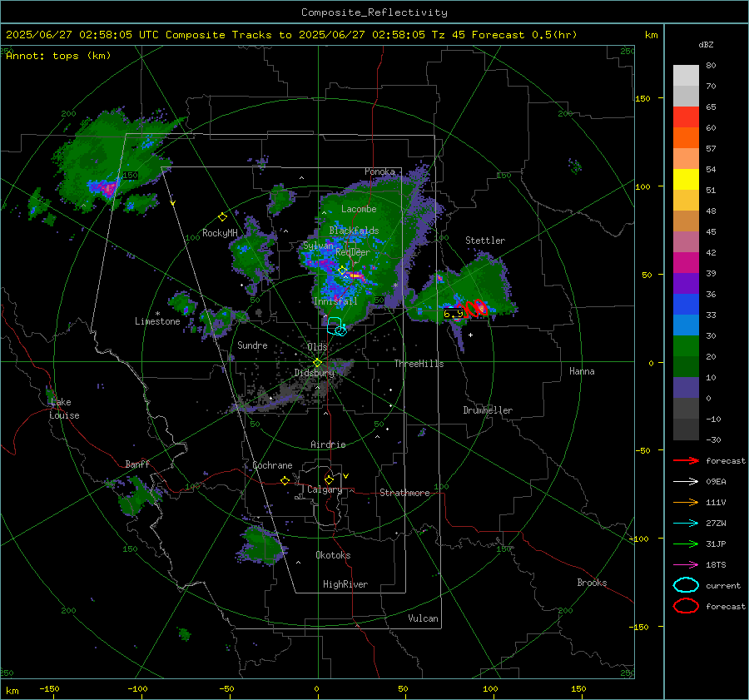
Task: Click the Strathmore label
Action: pyautogui.click(x=404, y=493)
